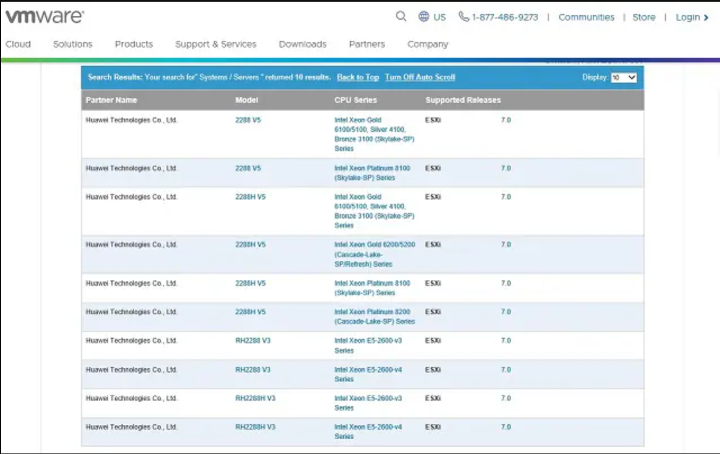Expand the Products navigation menu
This screenshot has width=720, height=454.
click(134, 44)
